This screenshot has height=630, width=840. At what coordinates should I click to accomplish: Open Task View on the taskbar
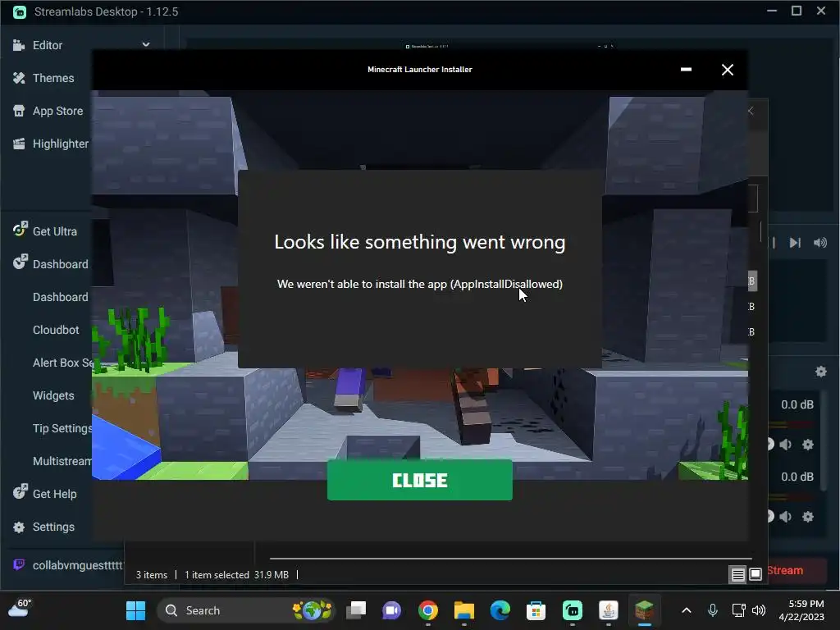[356, 610]
